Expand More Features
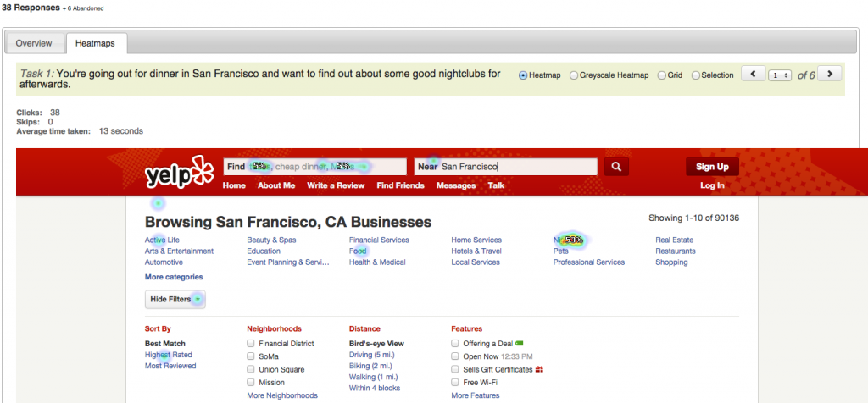Screen dimensions: 868x403 [x=475, y=395]
